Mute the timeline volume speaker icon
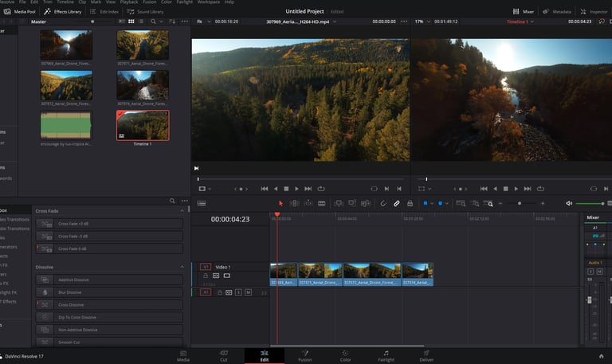The width and height of the screenshot is (612, 364). pyautogui.click(x=569, y=203)
